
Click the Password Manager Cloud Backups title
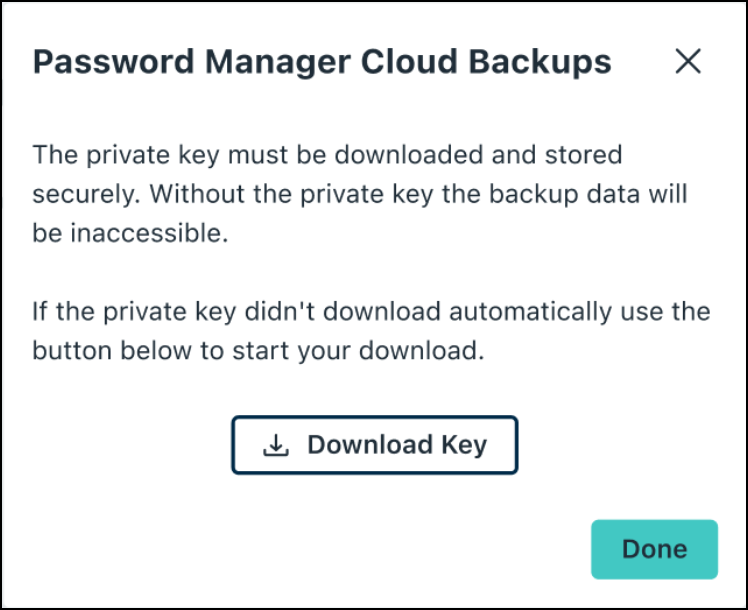(322, 63)
